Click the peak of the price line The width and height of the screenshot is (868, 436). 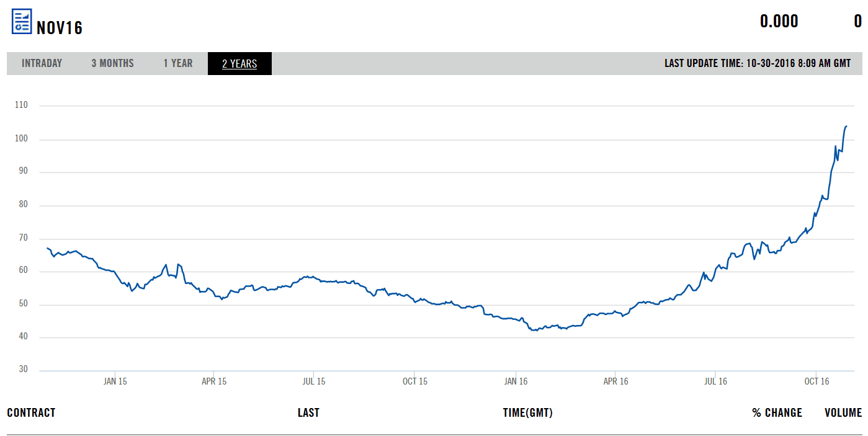click(x=846, y=126)
